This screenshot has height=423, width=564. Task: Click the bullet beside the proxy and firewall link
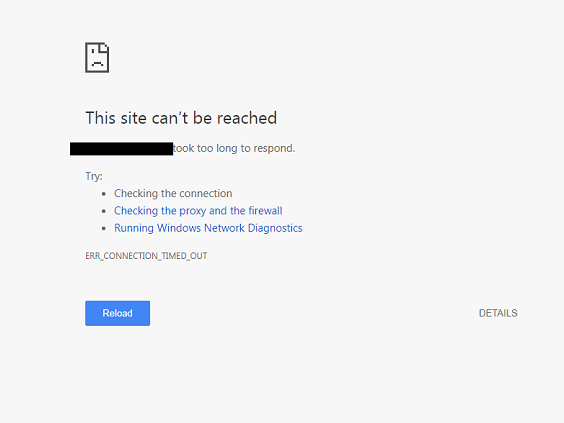[x=104, y=211]
